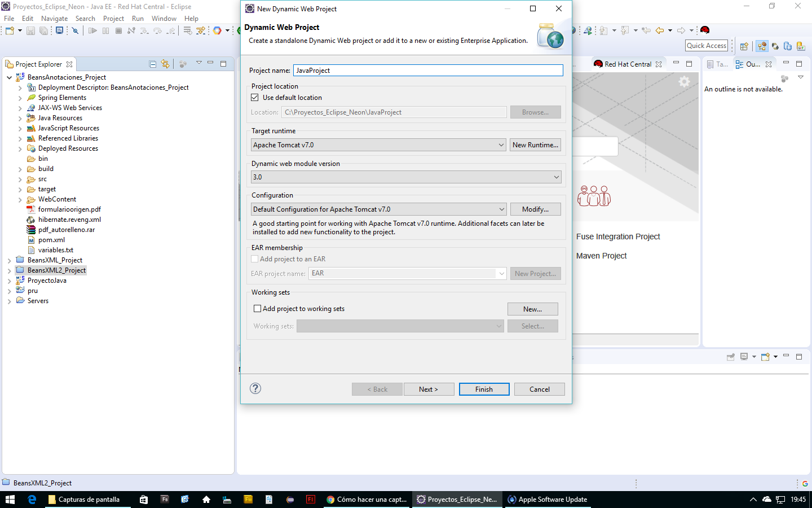
Task: Click the Step Over icon
Action: [157, 30]
